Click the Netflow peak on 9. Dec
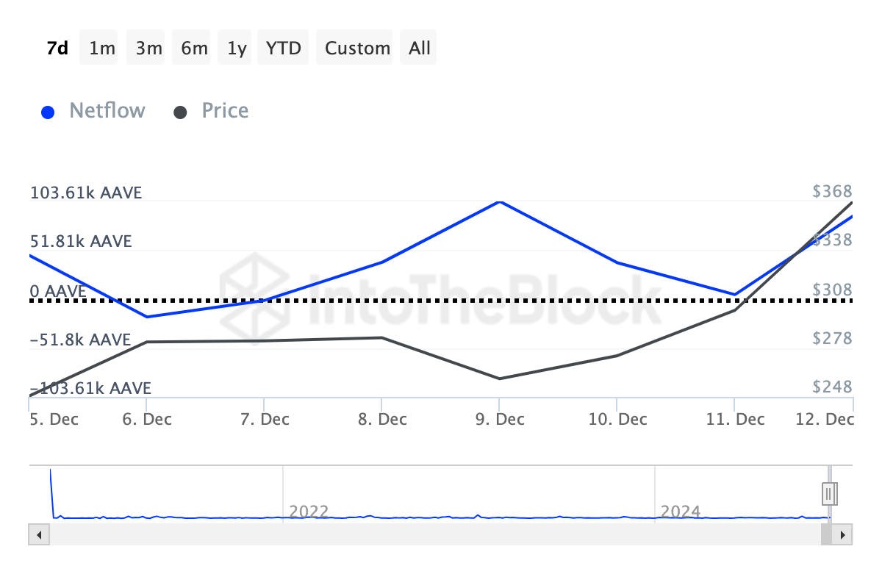Image resolution: width=882 pixels, height=588 pixels. (x=500, y=201)
